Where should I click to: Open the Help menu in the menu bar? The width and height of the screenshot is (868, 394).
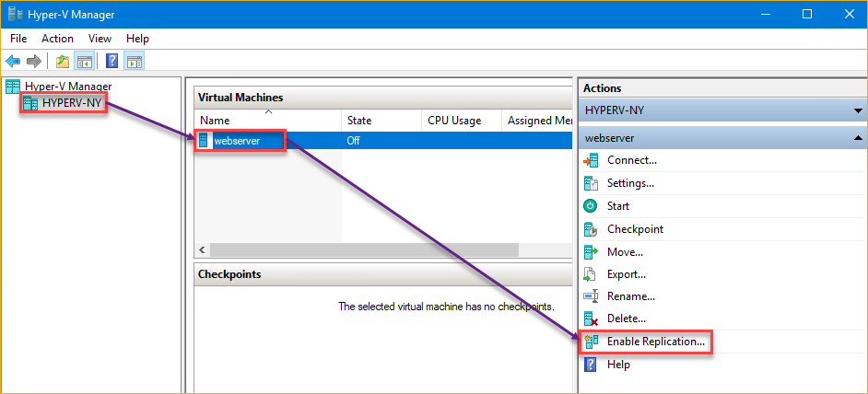137,38
